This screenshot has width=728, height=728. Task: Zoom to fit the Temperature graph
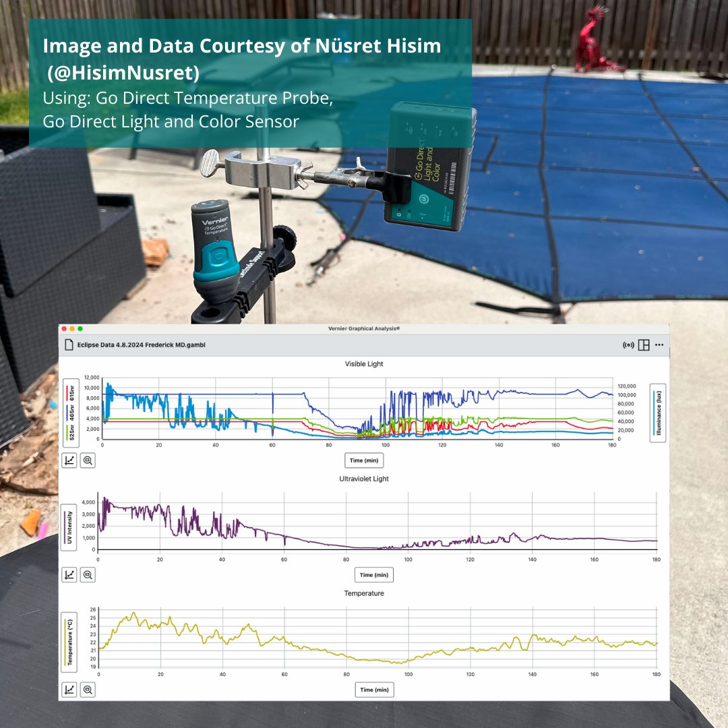(86, 689)
